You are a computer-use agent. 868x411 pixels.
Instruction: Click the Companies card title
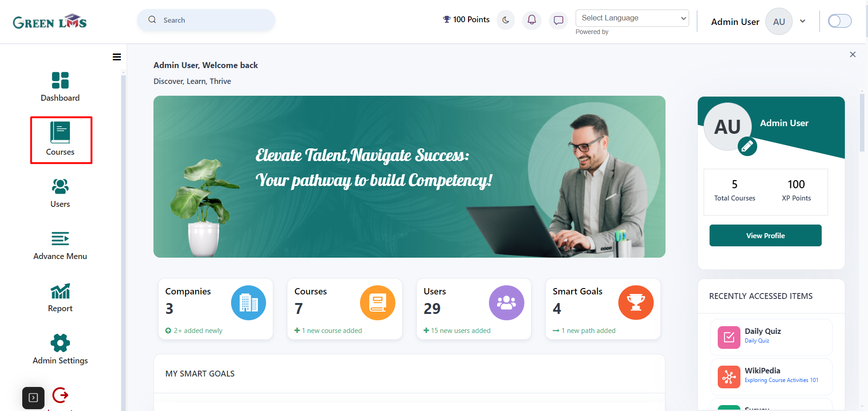[x=188, y=291]
